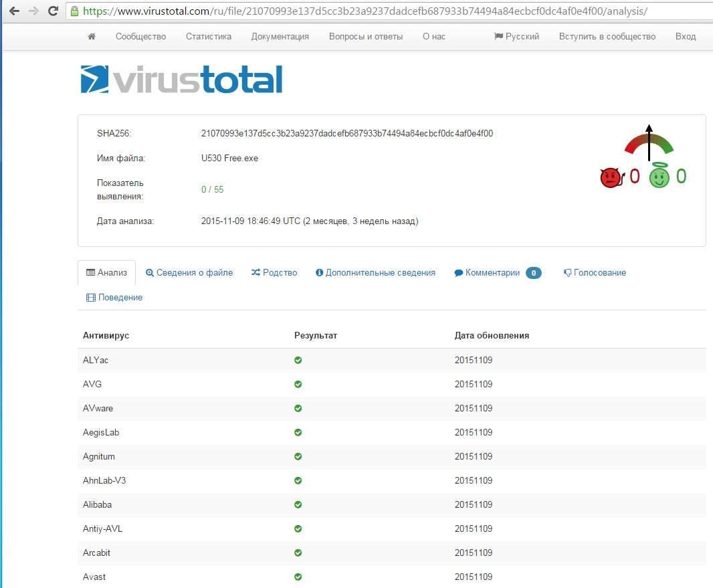
Task: Click the SHA256 hash value
Action: [x=347, y=133]
